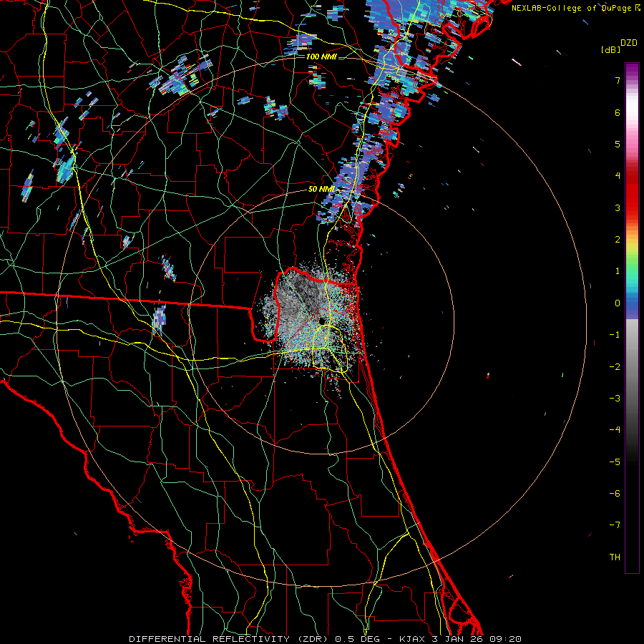Click the 2 value on the color scale
Viewport: 644px width, 644px height.
tap(618, 240)
